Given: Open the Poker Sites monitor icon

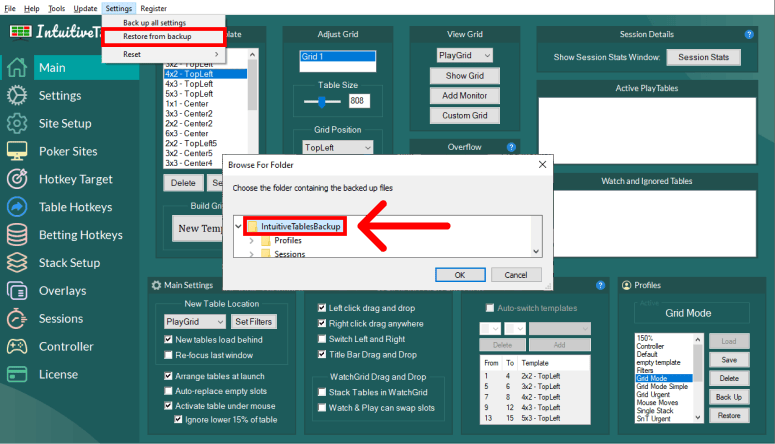Looking at the screenshot, I should click(x=17, y=151).
